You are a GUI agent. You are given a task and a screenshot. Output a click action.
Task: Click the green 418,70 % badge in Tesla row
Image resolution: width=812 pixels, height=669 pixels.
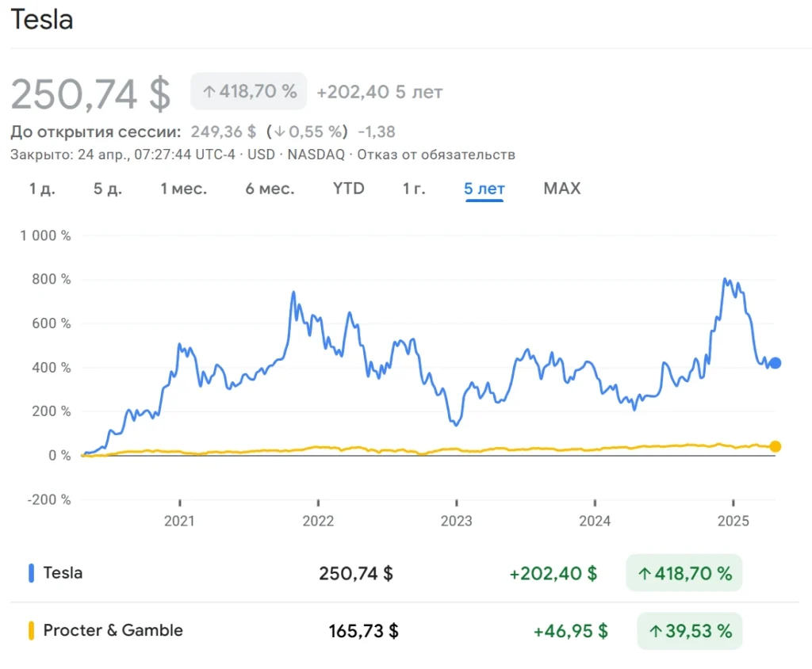click(x=684, y=573)
